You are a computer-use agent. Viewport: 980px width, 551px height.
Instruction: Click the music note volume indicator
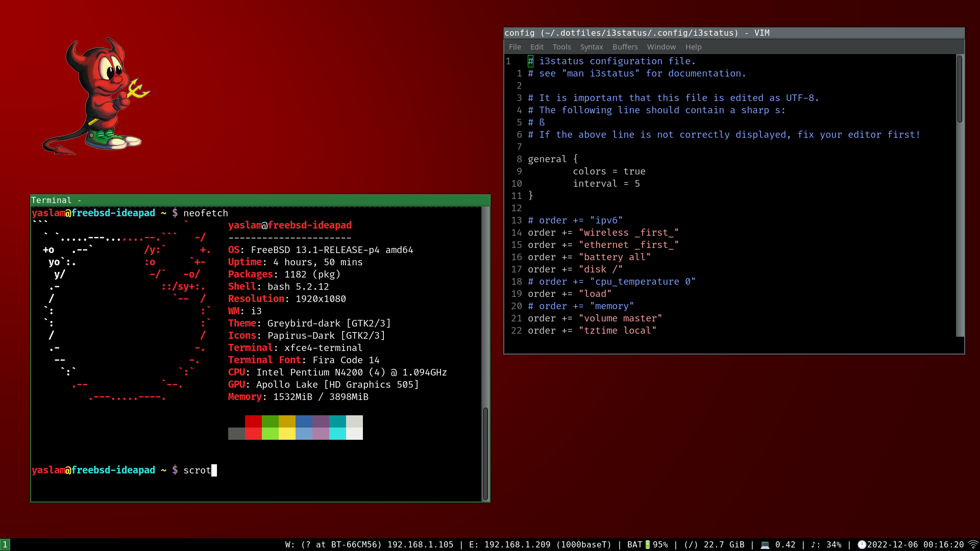(813, 544)
